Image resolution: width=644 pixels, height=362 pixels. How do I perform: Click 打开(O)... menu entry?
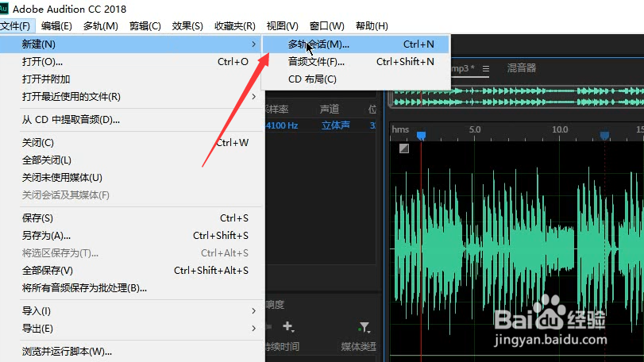[x=132, y=62]
